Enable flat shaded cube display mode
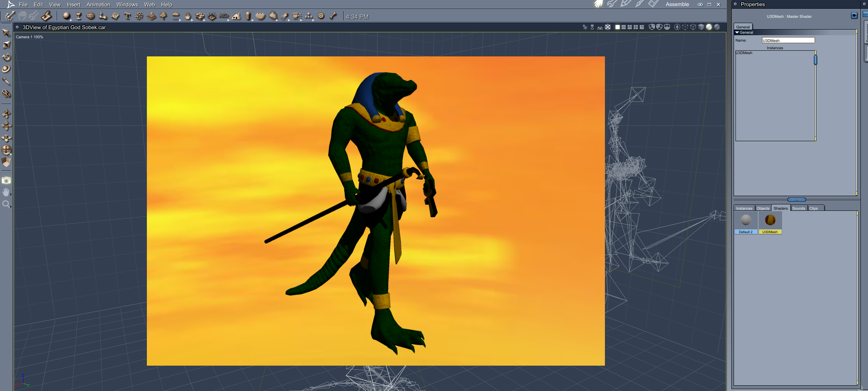This screenshot has height=391, width=868. pyautogui.click(x=701, y=27)
